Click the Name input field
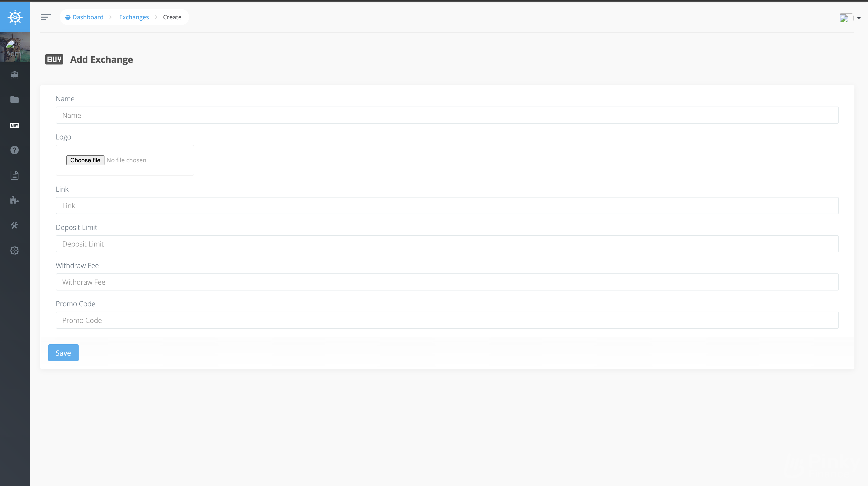Screen dimensions: 868x486 pos(447,115)
